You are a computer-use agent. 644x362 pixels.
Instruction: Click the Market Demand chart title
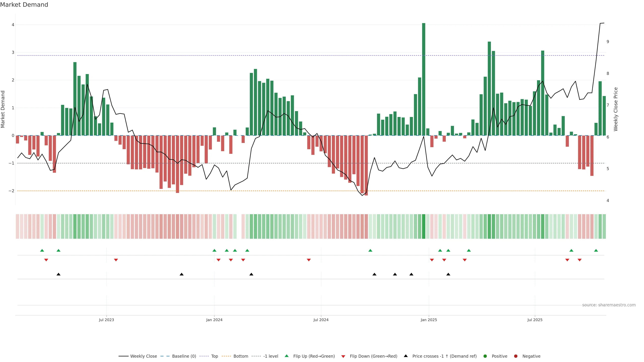coord(24,5)
